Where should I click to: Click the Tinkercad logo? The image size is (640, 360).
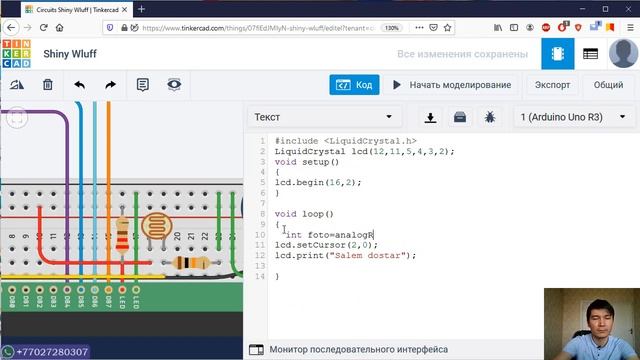[16, 53]
